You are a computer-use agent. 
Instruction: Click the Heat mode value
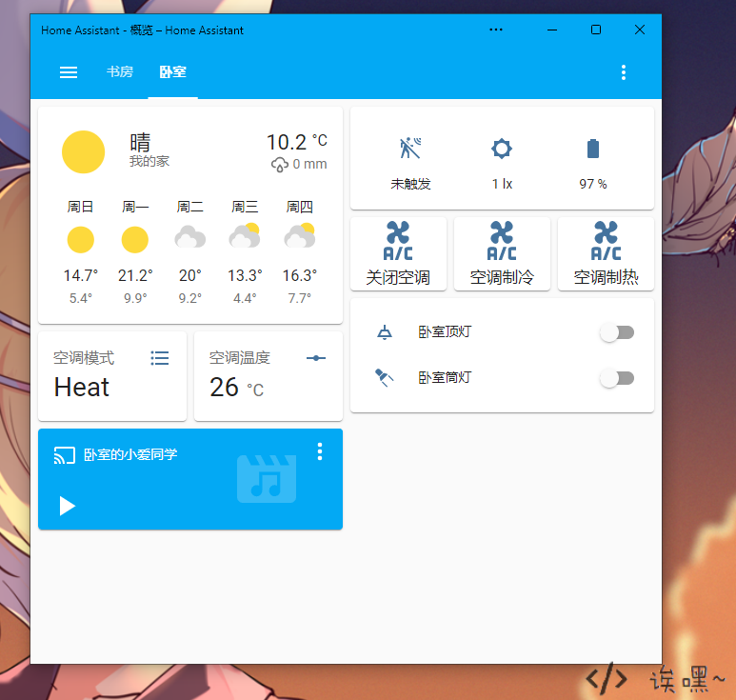(81, 388)
